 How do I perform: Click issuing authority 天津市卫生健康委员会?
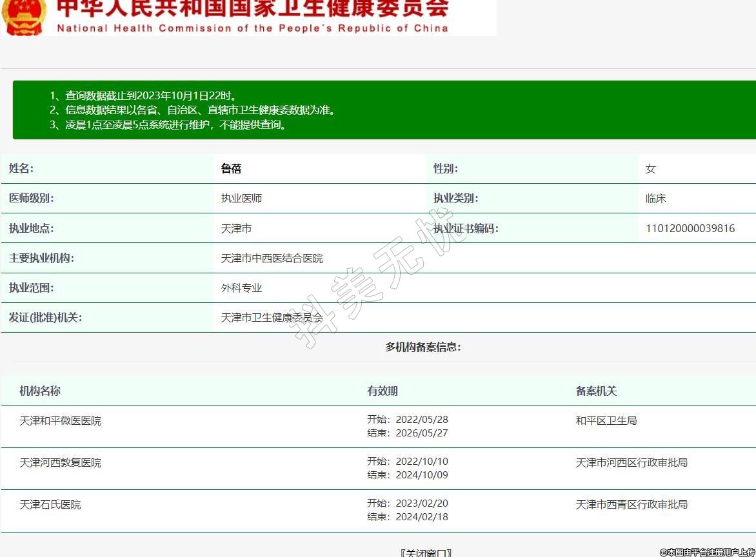pyautogui.click(x=272, y=317)
